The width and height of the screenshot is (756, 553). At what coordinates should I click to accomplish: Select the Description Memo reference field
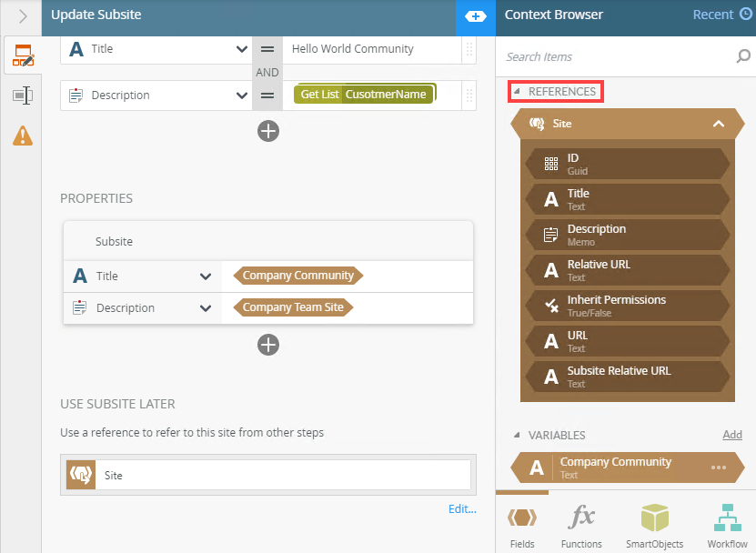[627, 235]
